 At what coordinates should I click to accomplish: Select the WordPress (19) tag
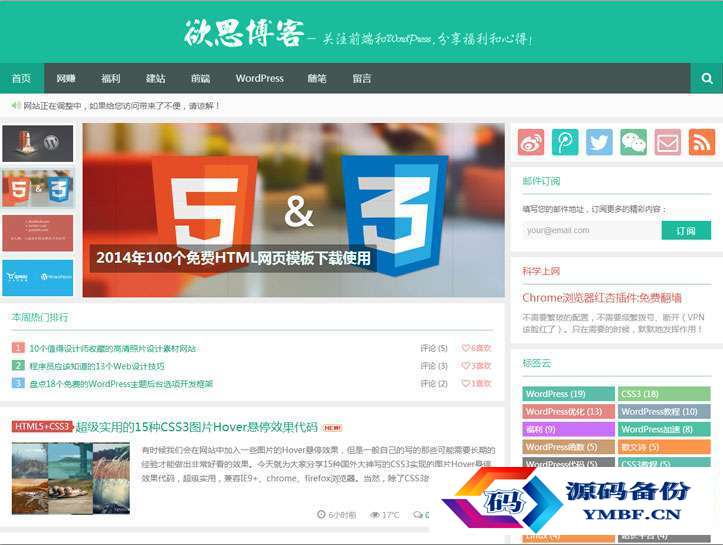569,394
